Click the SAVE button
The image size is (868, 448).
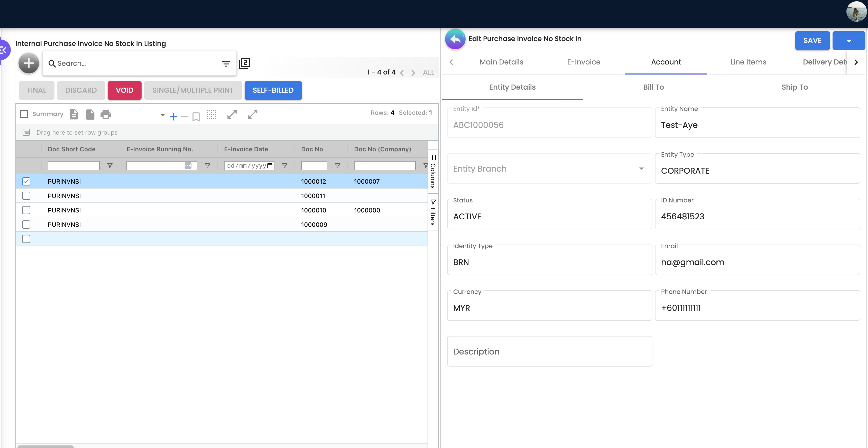point(812,41)
